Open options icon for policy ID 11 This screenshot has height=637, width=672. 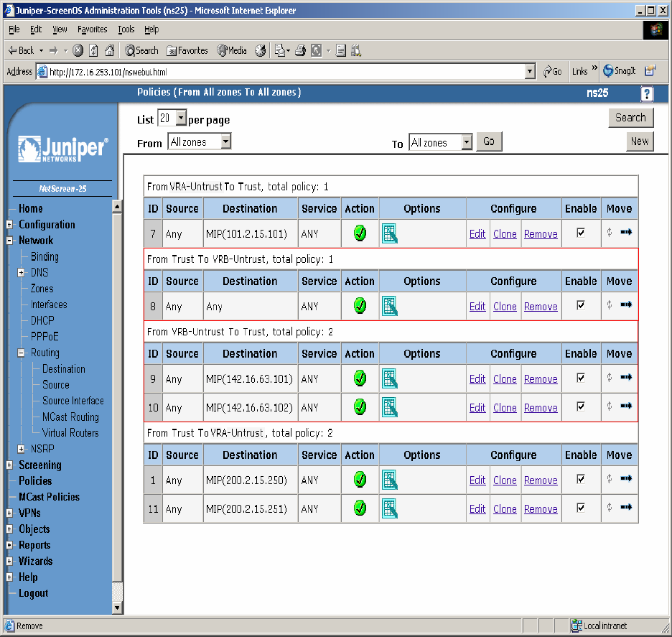390,508
